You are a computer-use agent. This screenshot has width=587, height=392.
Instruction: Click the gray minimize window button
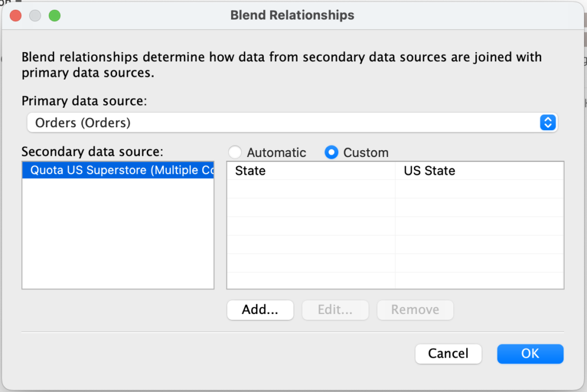click(35, 15)
